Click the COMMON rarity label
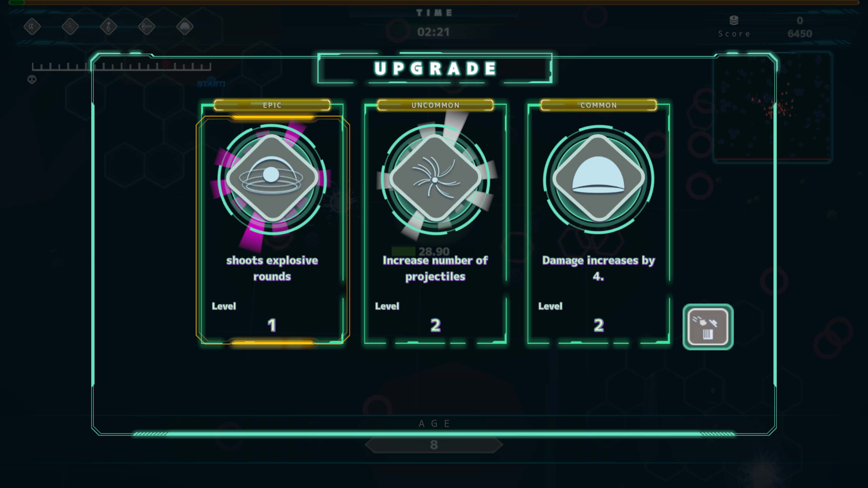This screenshot has width=868, height=488. 598,105
